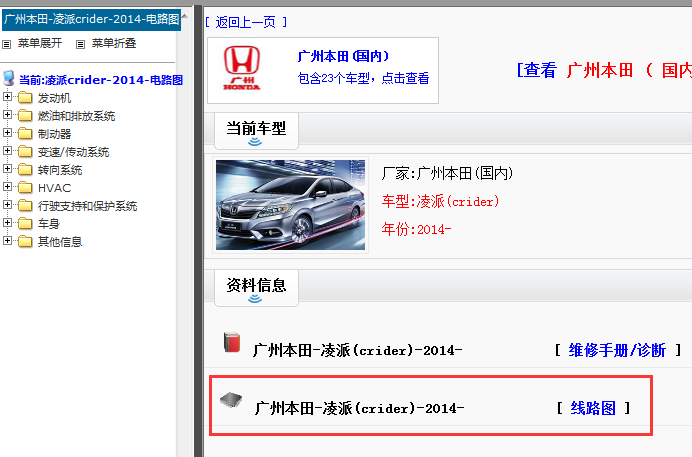The height and width of the screenshot is (457, 692).
Task: Click the 发动机 folder icon
Action: point(25,97)
